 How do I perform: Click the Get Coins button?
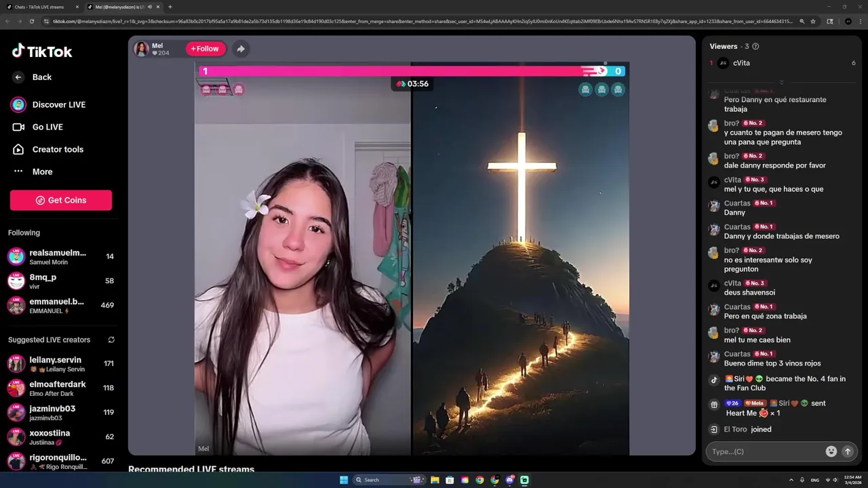pyautogui.click(x=61, y=200)
